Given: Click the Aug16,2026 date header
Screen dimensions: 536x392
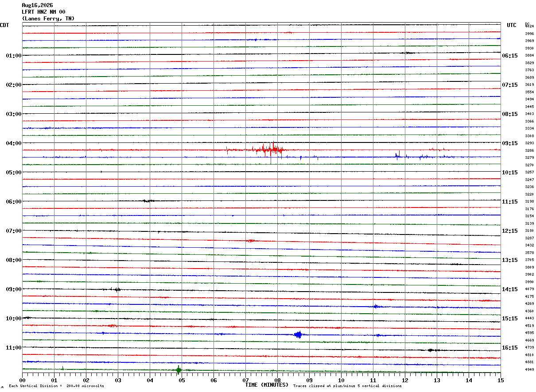Looking at the screenshot, I should (37, 5).
